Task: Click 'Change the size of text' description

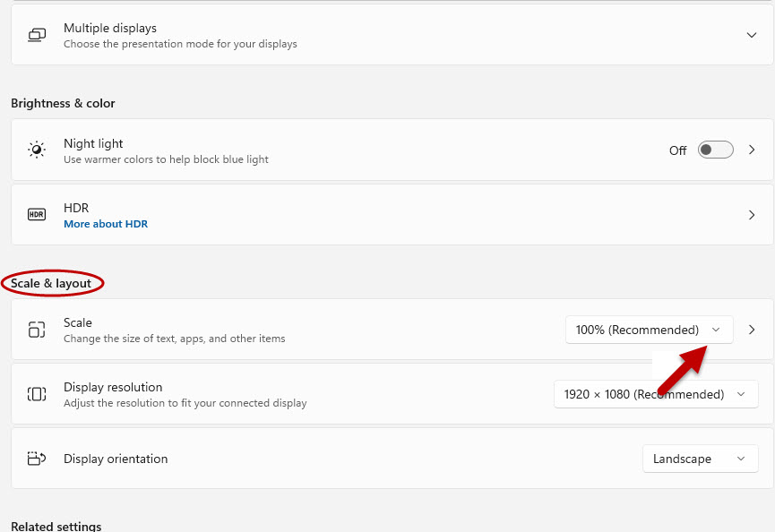Action: click(175, 339)
